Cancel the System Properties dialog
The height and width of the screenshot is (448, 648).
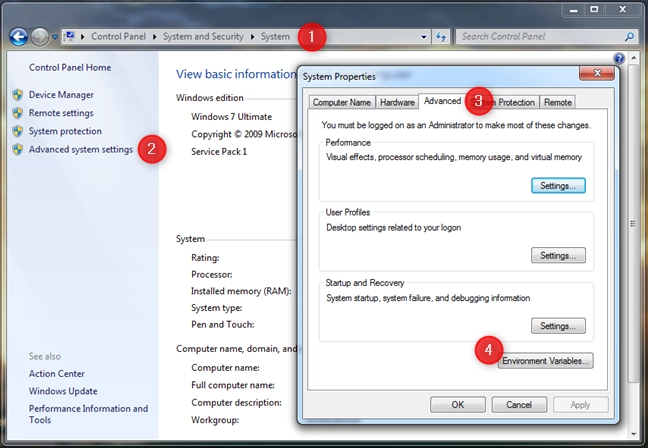click(519, 405)
